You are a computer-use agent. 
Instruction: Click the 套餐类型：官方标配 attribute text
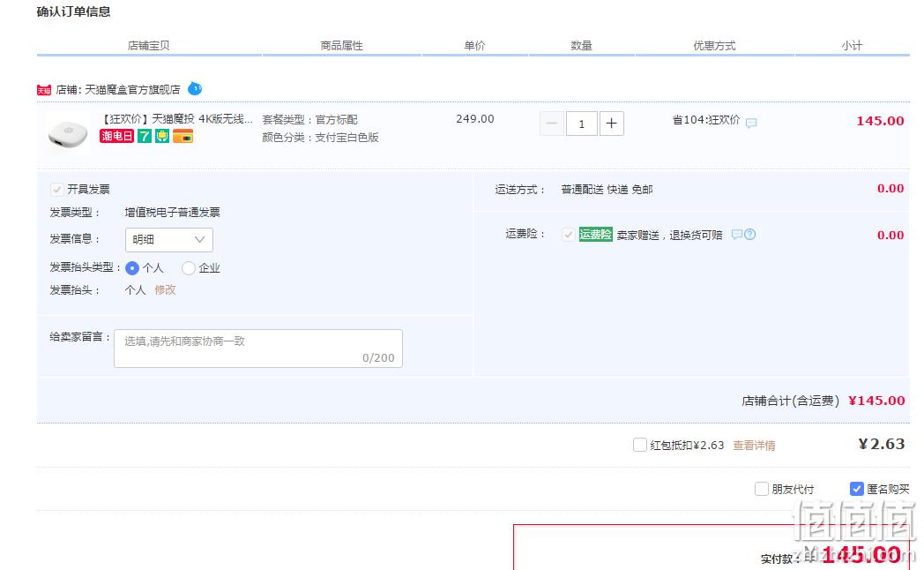coord(310,120)
